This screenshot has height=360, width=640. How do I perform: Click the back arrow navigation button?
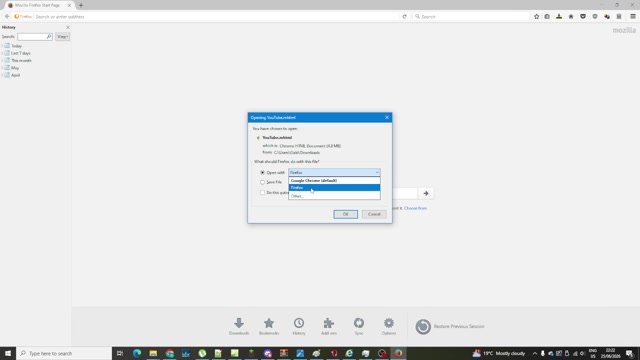(7, 16)
